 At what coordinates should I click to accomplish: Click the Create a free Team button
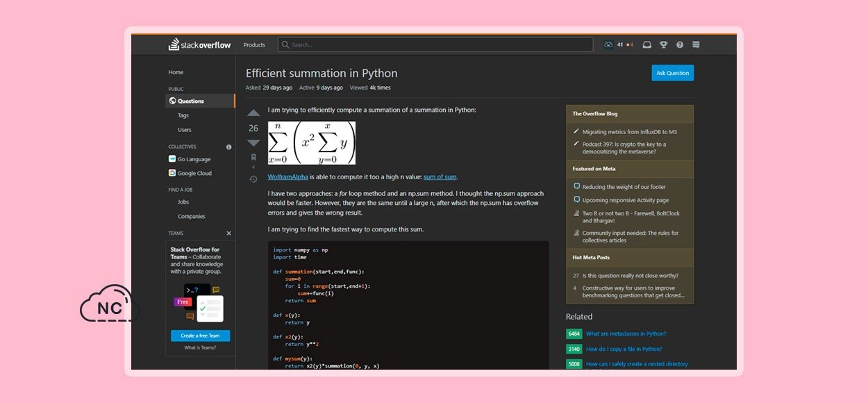tap(200, 336)
